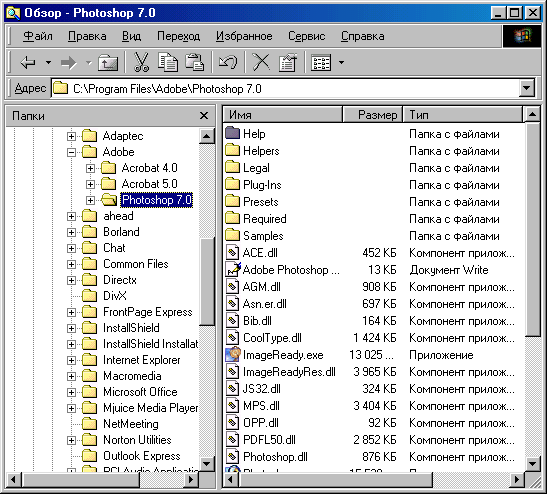Undo the last action
Viewport: 547px width, 494px height.
228,62
